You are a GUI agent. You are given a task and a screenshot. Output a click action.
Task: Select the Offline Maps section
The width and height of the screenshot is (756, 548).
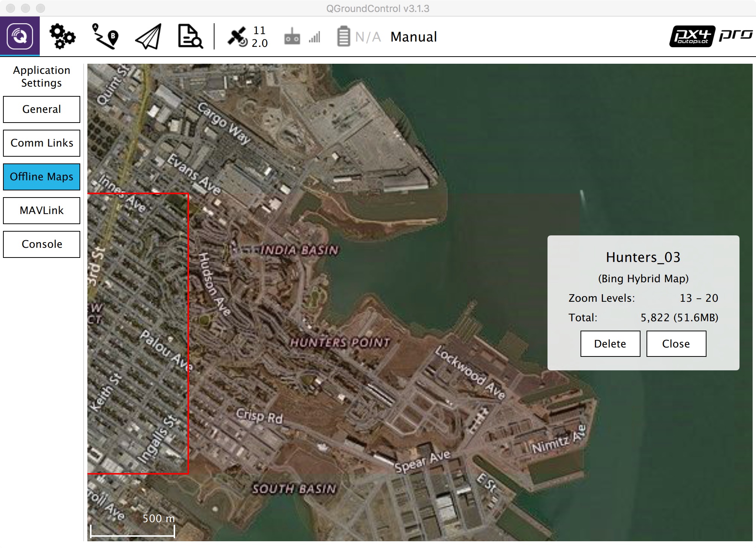pyautogui.click(x=41, y=177)
